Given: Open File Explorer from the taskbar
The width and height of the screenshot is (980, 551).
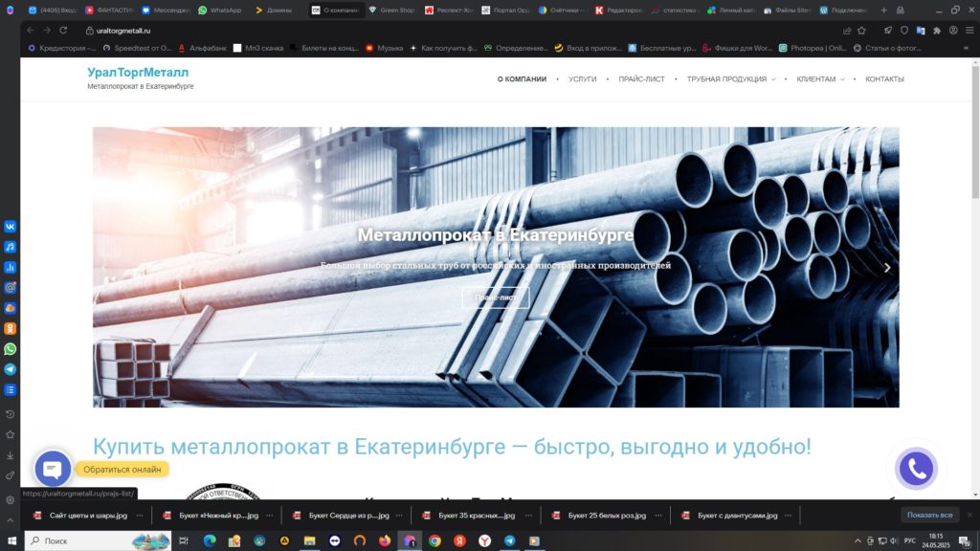Looking at the screenshot, I should point(309,541).
